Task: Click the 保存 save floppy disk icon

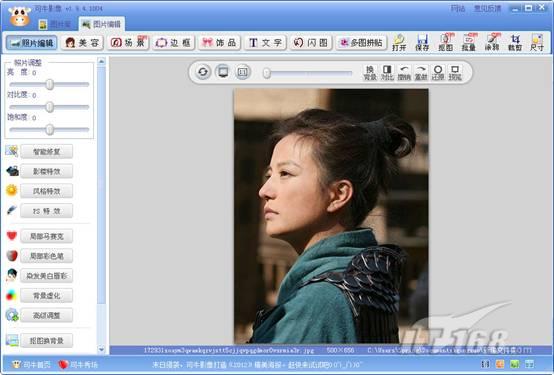Action: pyautogui.click(x=422, y=42)
